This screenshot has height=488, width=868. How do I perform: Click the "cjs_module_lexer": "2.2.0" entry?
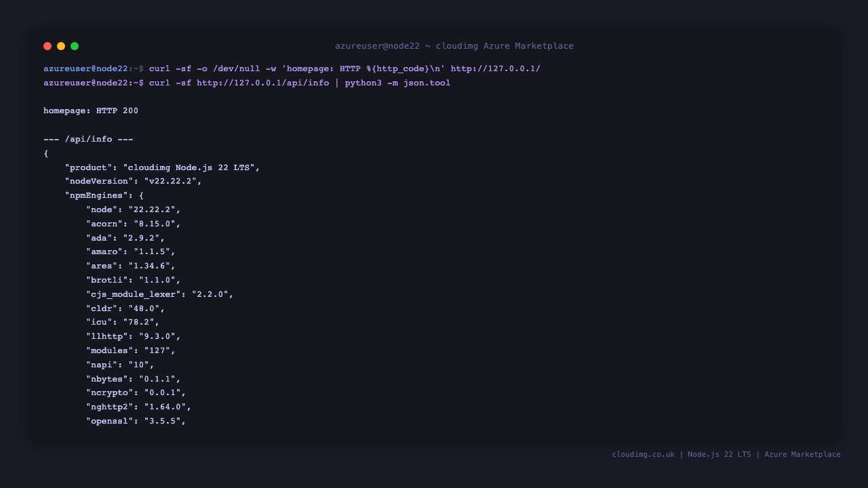160,294
